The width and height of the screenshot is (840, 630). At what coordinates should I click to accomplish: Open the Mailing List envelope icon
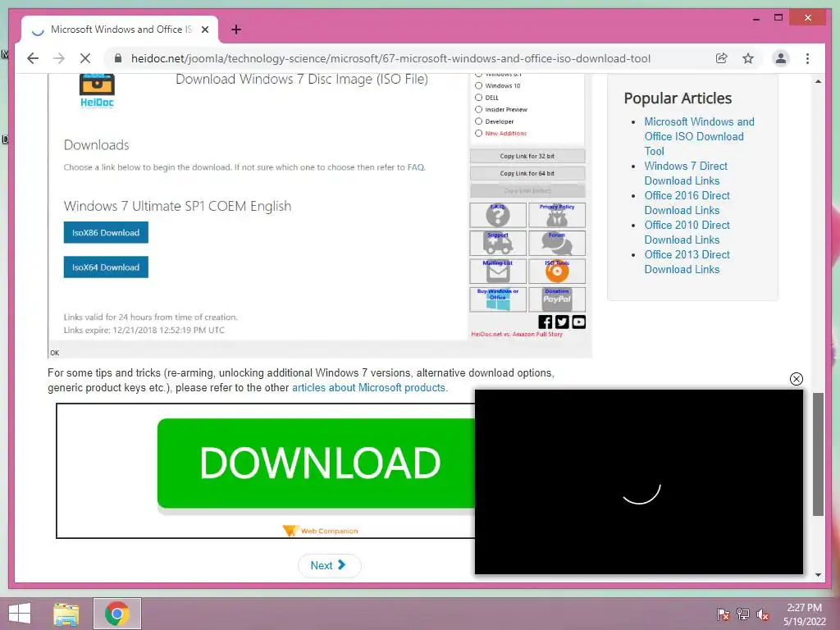[x=498, y=271]
